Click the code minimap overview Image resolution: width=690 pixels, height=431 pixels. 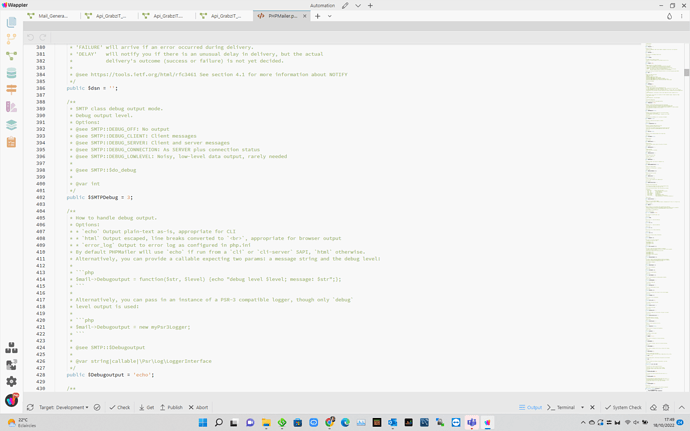664,217
